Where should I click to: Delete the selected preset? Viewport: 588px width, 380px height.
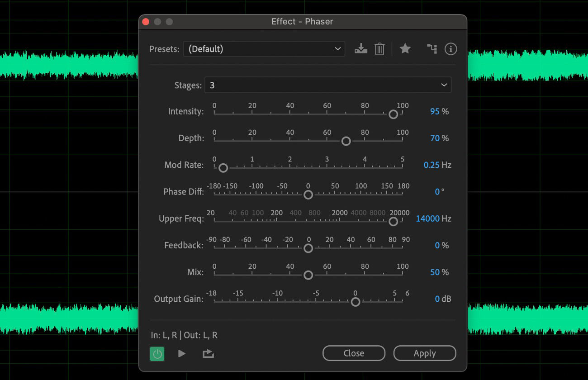pyautogui.click(x=379, y=49)
